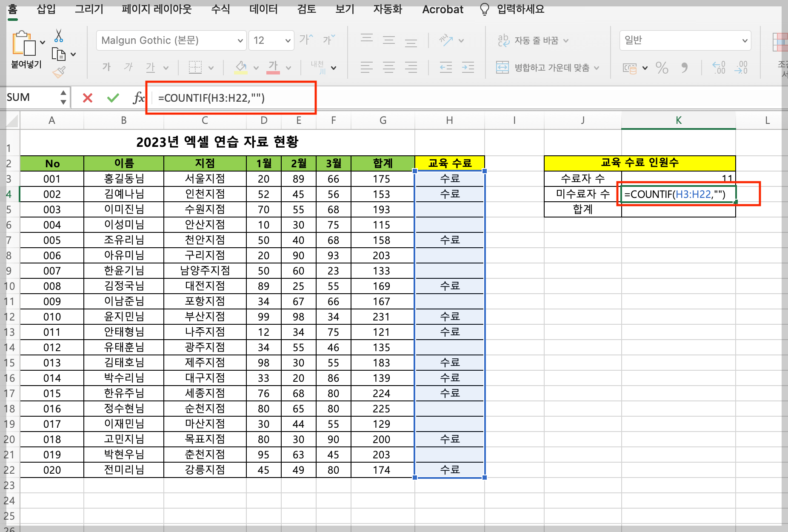This screenshot has width=788, height=532.
Task: Open the font size dropdown
Action: [288, 40]
